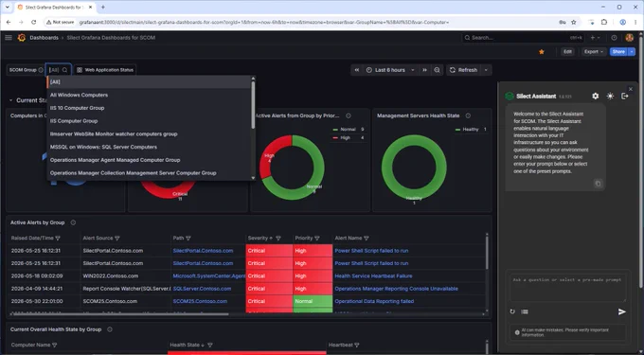Click the blue Share button
644x355 pixels.
pyautogui.click(x=618, y=52)
